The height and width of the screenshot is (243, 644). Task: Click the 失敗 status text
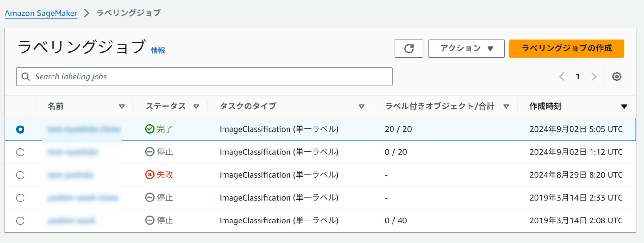(x=165, y=175)
